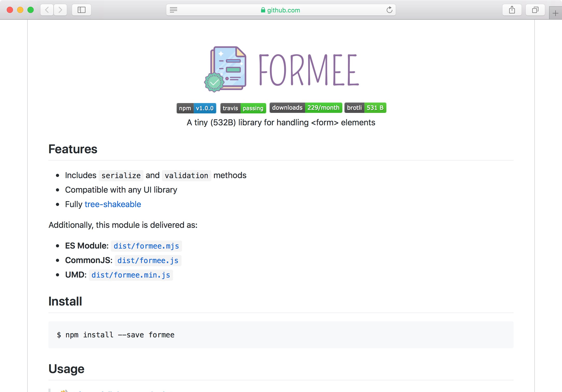Reload the page with refresh icon
Image resolution: width=562 pixels, height=392 pixels.
tap(389, 10)
